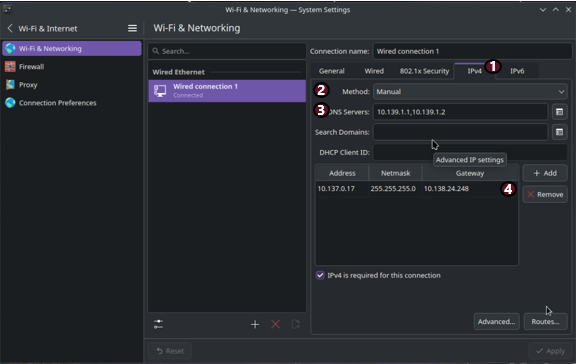This screenshot has width=576, height=364.
Task: Click the Search Domains text field
Action: pyautogui.click(x=460, y=132)
